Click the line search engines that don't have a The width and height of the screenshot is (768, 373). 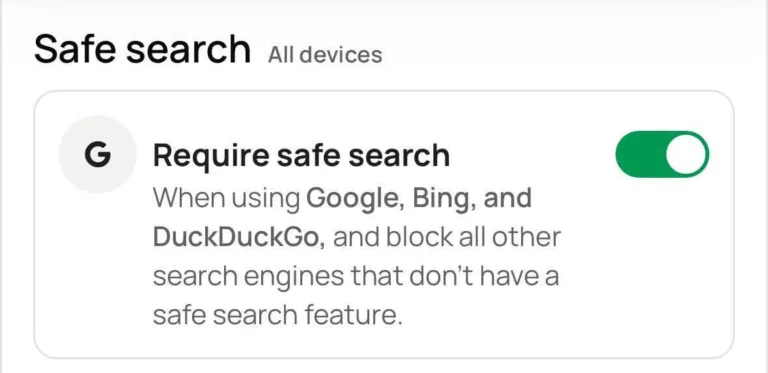356,277
